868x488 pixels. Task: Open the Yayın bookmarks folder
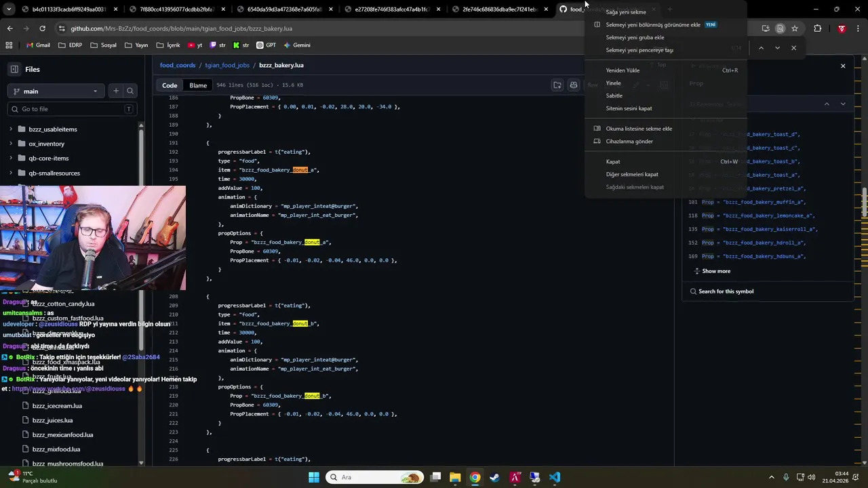tap(136, 45)
